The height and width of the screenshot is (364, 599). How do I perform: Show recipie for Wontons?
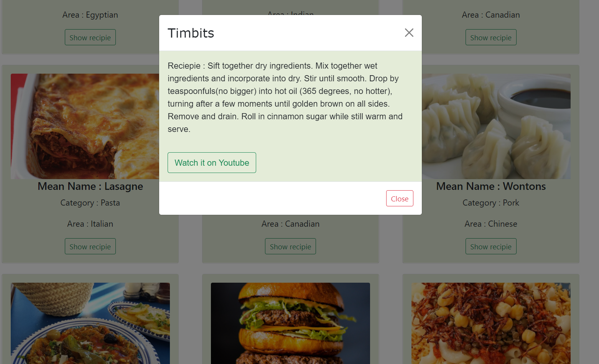pyautogui.click(x=491, y=246)
